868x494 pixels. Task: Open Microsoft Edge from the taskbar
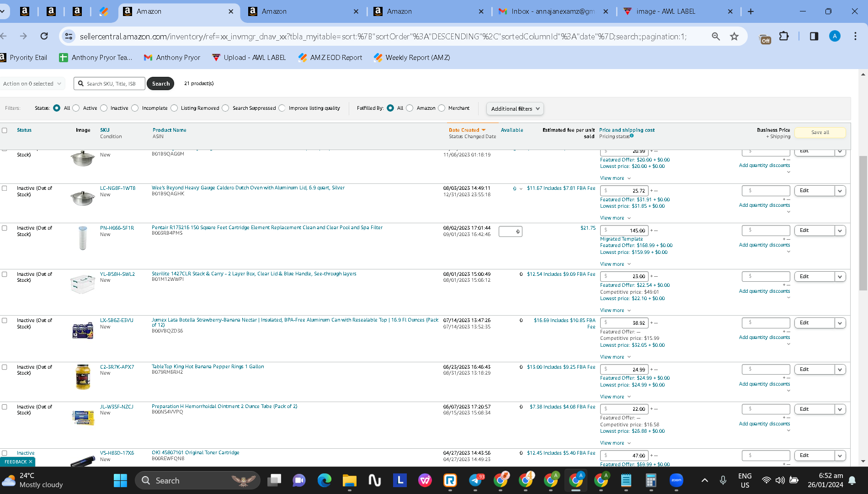(x=325, y=480)
